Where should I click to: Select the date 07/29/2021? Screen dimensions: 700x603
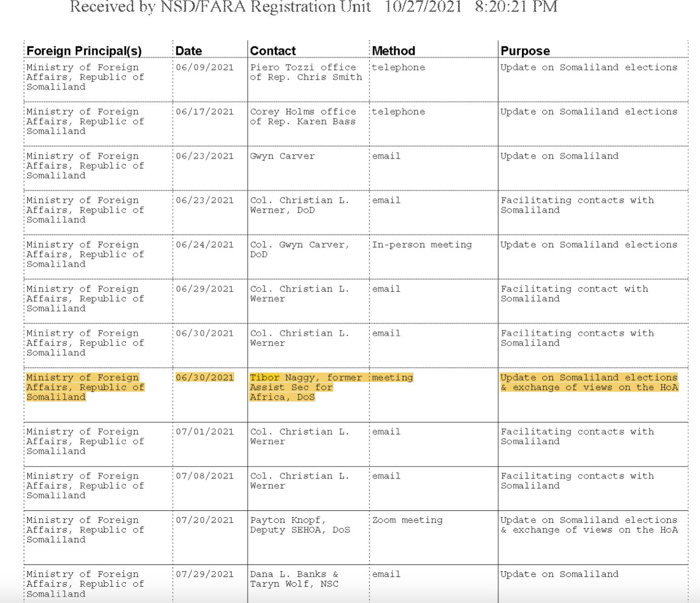[x=205, y=574]
